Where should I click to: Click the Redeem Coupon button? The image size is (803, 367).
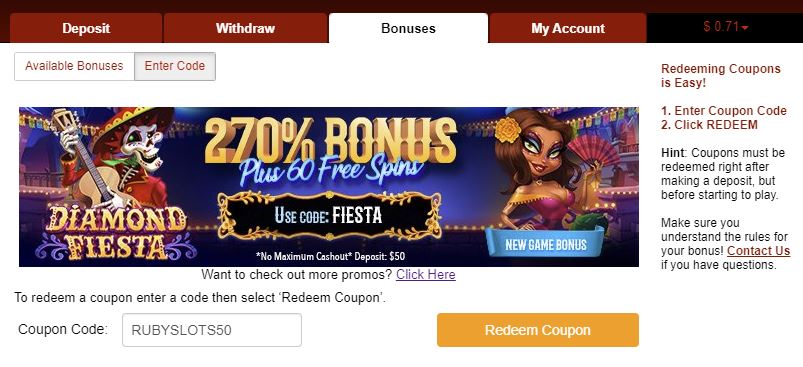(x=538, y=330)
